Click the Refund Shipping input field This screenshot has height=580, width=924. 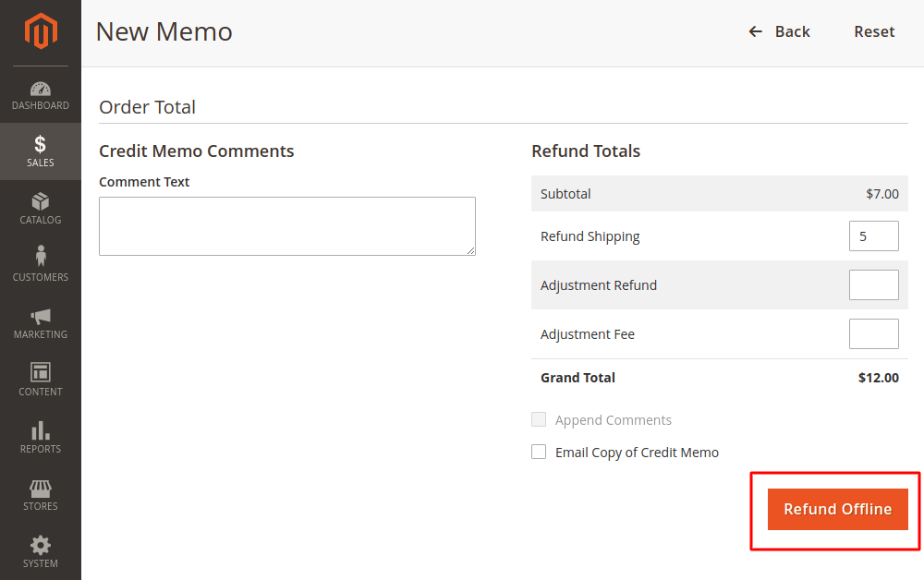[x=873, y=236]
